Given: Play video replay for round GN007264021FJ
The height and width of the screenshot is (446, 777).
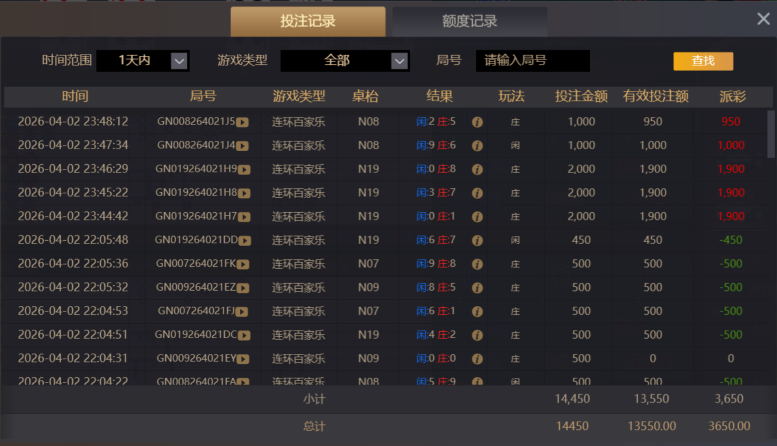Looking at the screenshot, I should 242,312.
